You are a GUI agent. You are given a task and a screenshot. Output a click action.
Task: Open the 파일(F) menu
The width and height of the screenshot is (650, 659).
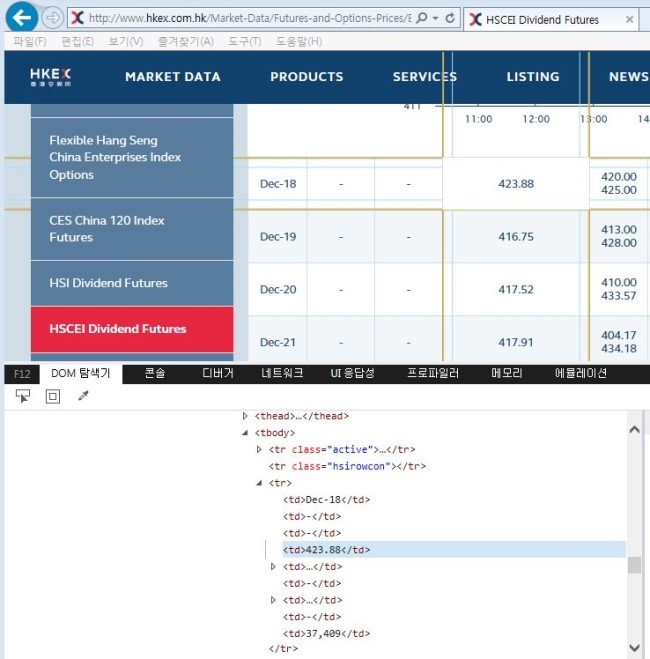29,41
